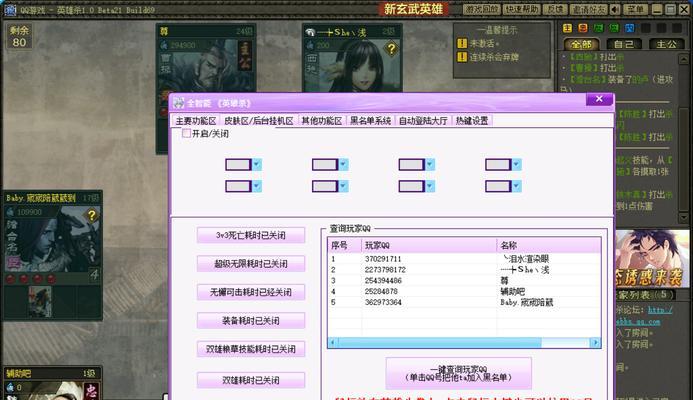Screen dimensions: 693x400
Task: Select the 全部 log filter tab
Action: point(581,44)
